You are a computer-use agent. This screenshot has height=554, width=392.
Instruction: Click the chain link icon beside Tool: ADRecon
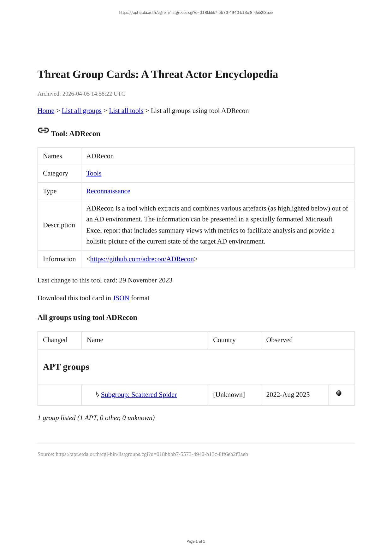(43, 130)
